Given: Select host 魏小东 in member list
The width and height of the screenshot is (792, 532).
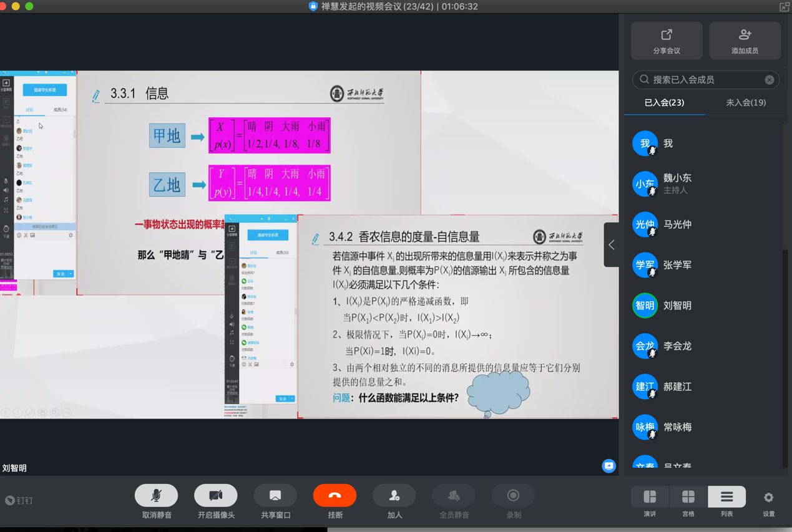Looking at the screenshot, I should coord(703,184).
